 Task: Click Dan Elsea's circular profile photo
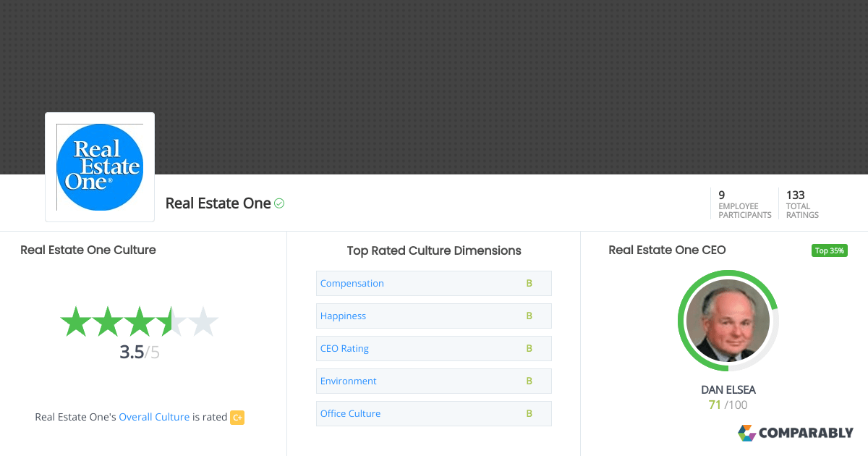tap(728, 321)
